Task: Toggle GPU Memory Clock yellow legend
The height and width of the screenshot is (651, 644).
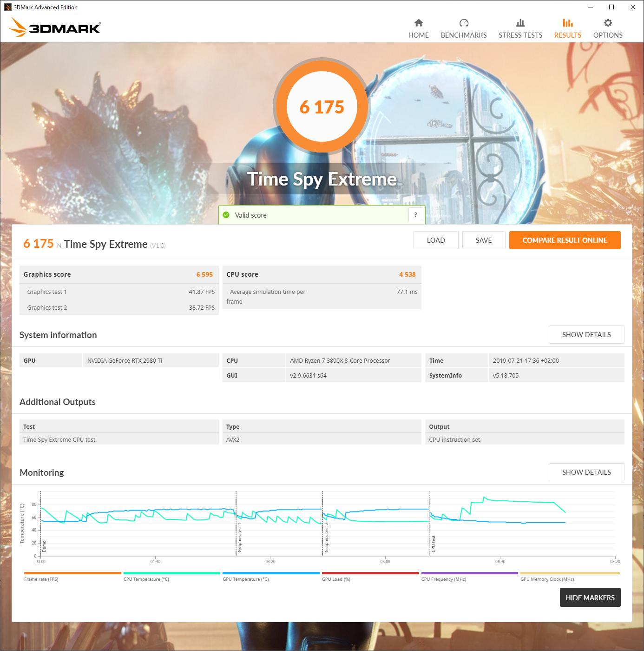Action: pos(570,577)
